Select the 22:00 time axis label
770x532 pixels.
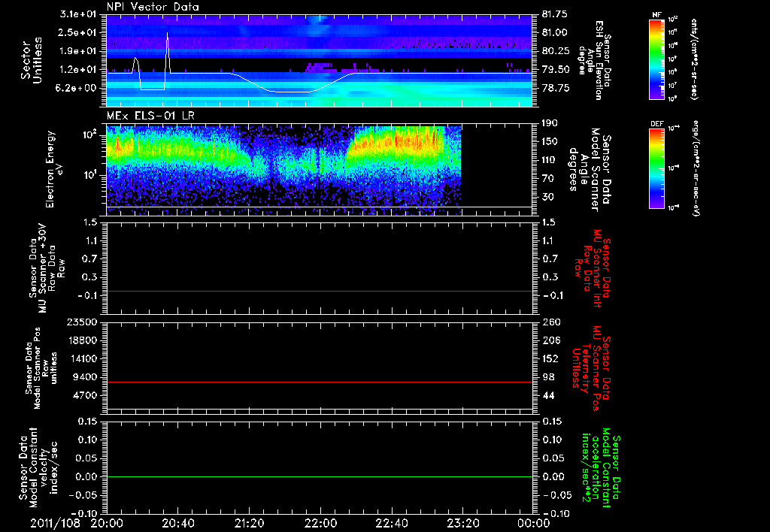coord(321,522)
